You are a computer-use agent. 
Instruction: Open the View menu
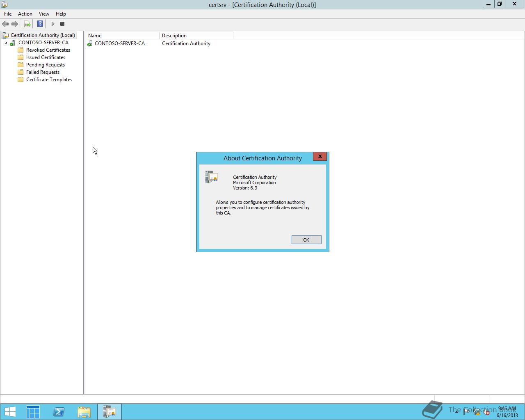[44, 14]
